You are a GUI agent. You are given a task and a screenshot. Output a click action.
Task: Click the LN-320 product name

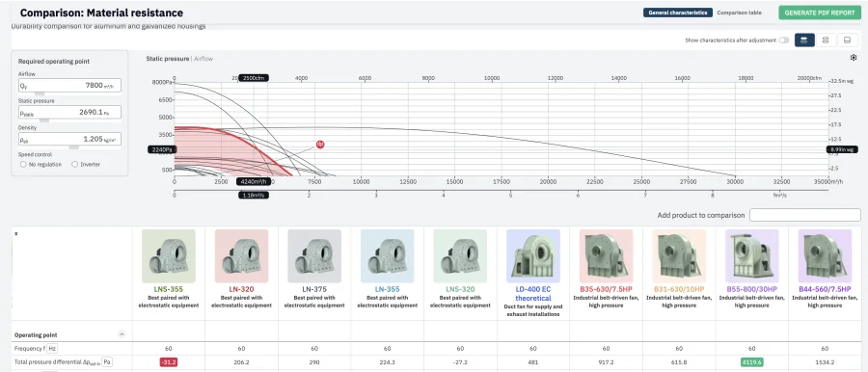pos(241,289)
